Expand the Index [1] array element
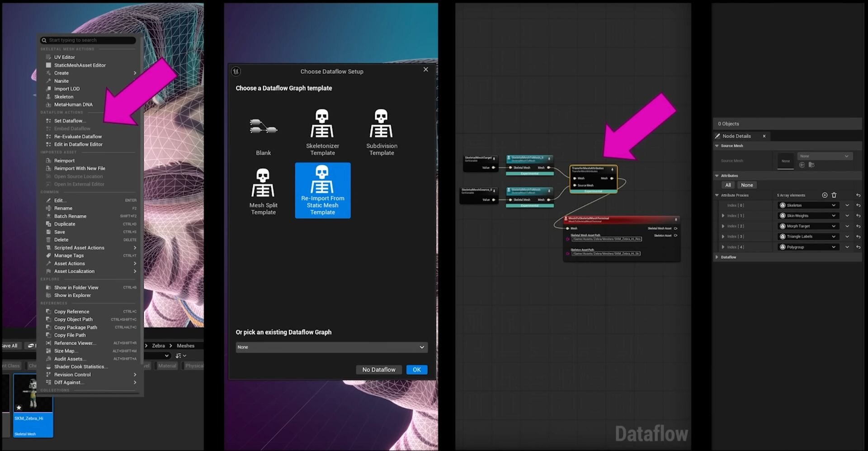868x451 pixels. [x=723, y=216]
